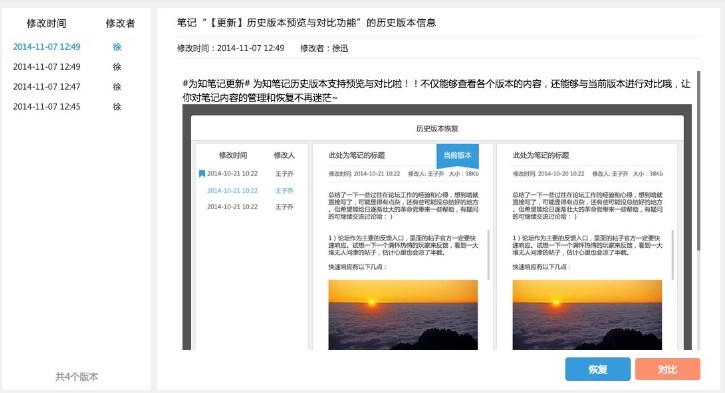Select the highlighted 2014-11-07 12:49 version

click(x=47, y=47)
